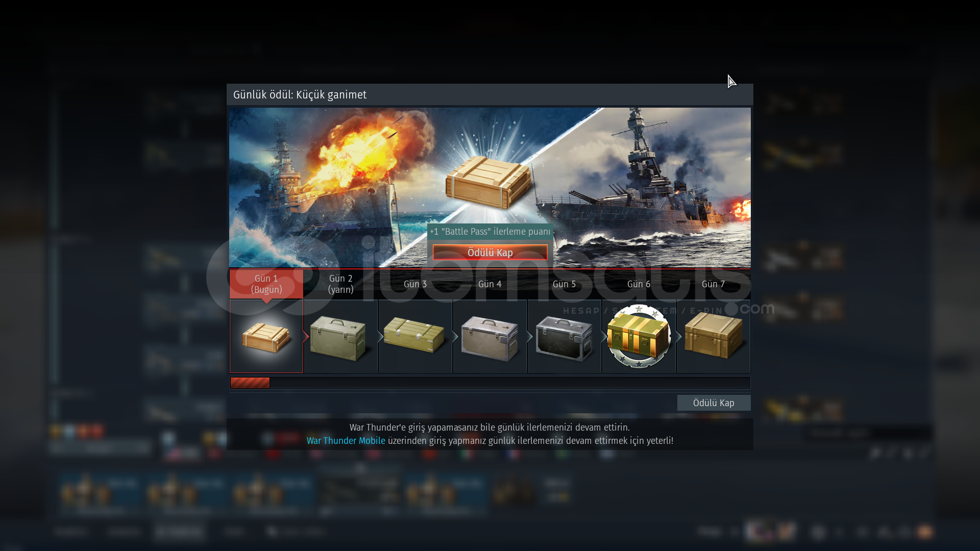The width and height of the screenshot is (980, 551).
Task: Select the Gün 7 tan crate icon
Action: click(713, 336)
